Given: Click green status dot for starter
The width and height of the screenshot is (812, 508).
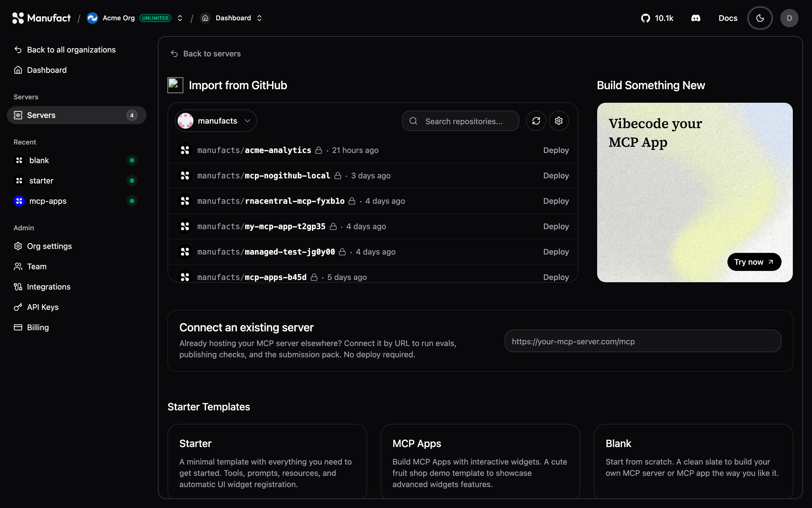Looking at the screenshot, I should 132,181.
